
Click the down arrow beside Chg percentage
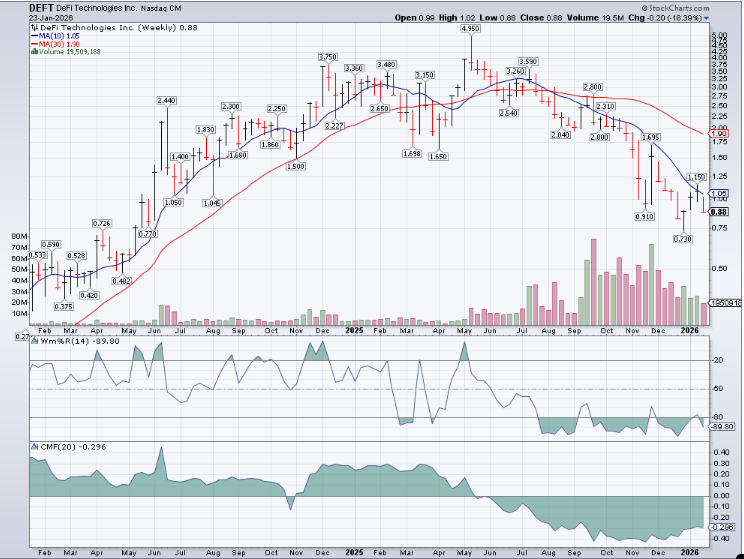(x=706, y=18)
